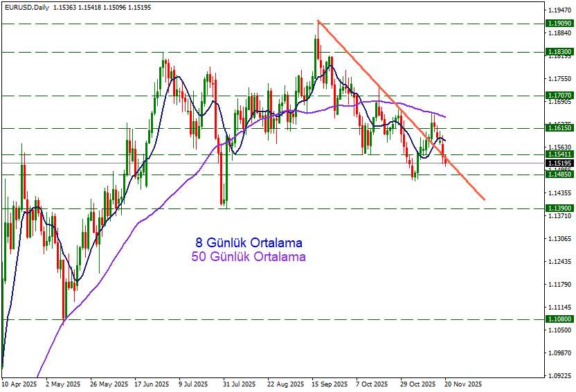Click the current price 1.15195 black tag
The height and width of the screenshot is (392, 576).
pyautogui.click(x=559, y=163)
